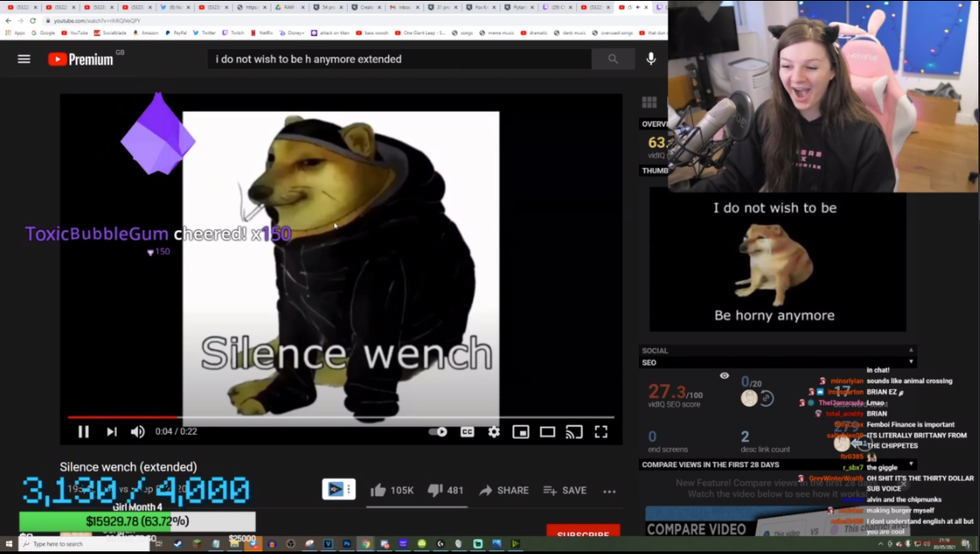Open Steam from the taskbar
The image size is (980, 554).
click(x=178, y=544)
